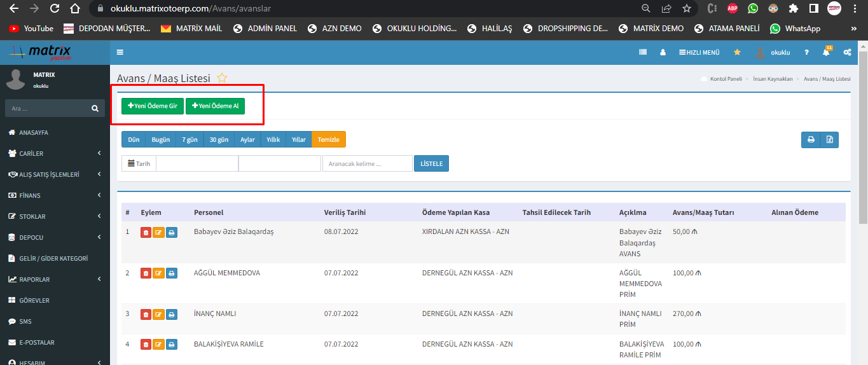The width and height of the screenshot is (868, 365).
Task: Expand the STOKLAR sidebar menu
Action: (55, 216)
